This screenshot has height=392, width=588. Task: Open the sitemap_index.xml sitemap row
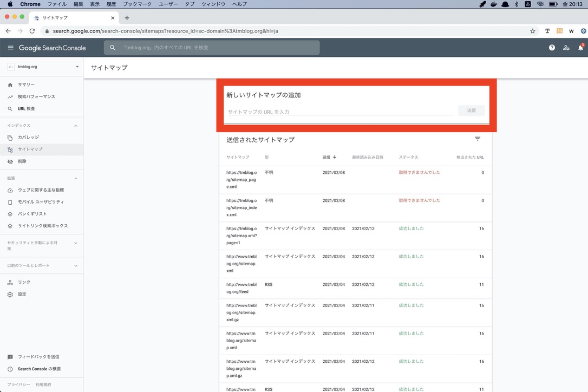point(355,208)
